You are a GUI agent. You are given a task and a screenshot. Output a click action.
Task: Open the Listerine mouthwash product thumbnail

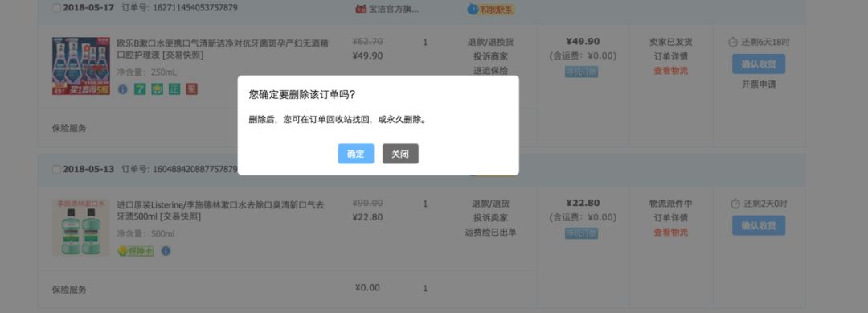[81, 228]
